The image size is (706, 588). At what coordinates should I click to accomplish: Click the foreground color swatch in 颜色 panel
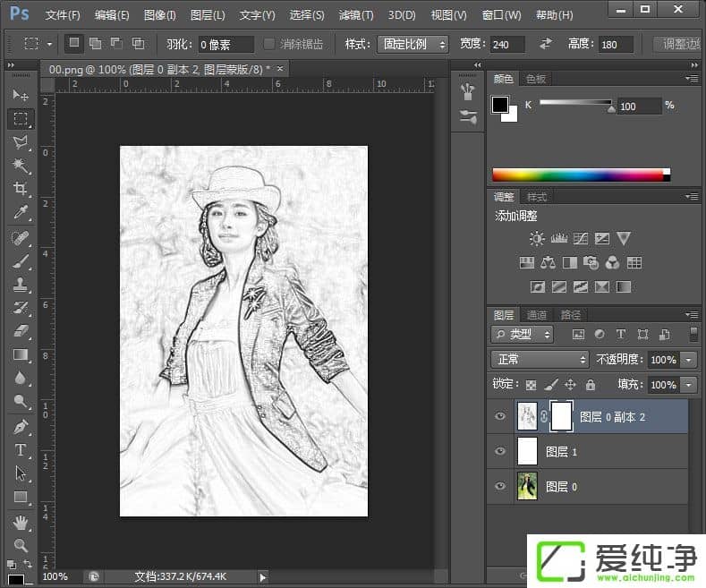(x=500, y=105)
